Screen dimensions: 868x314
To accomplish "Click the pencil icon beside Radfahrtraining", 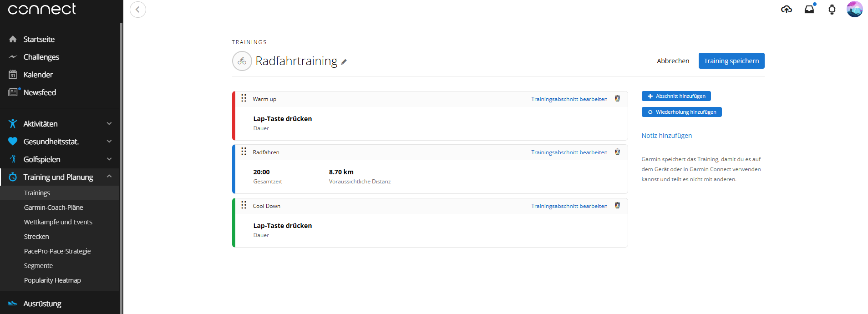I will [344, 62].
